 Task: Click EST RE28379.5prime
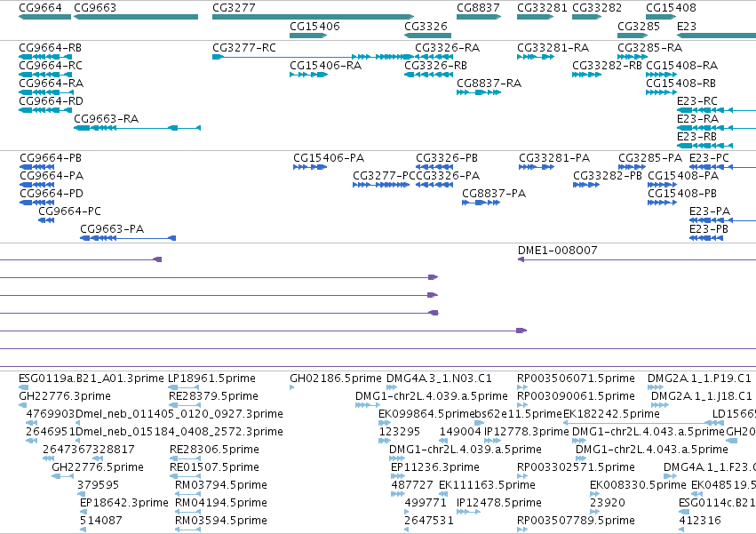click(213, 396)
